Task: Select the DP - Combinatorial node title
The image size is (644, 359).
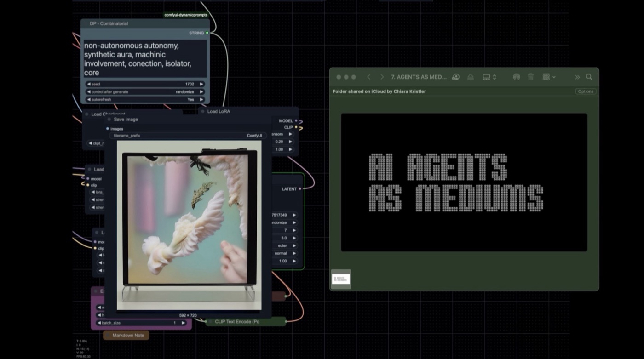Action: tap(109, 23)
